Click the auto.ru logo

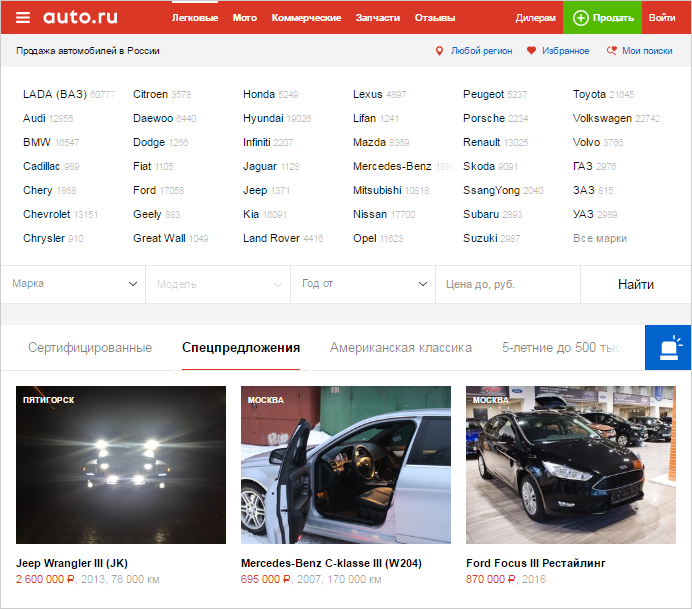coord(80,17)
